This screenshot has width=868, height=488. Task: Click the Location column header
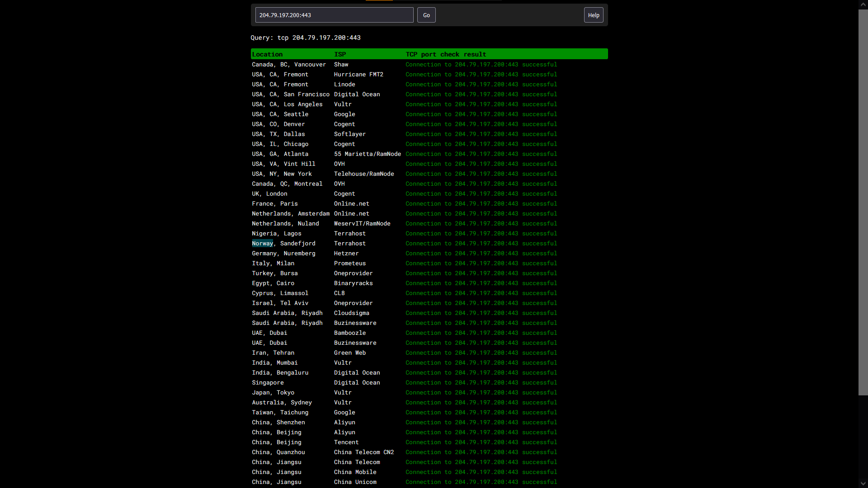pos(267,54)
